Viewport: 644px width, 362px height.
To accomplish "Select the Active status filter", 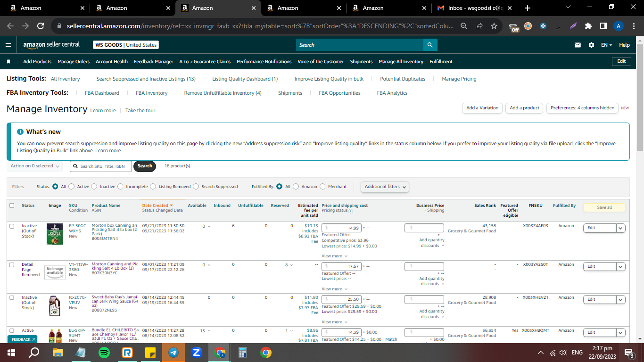I will 72,187.
